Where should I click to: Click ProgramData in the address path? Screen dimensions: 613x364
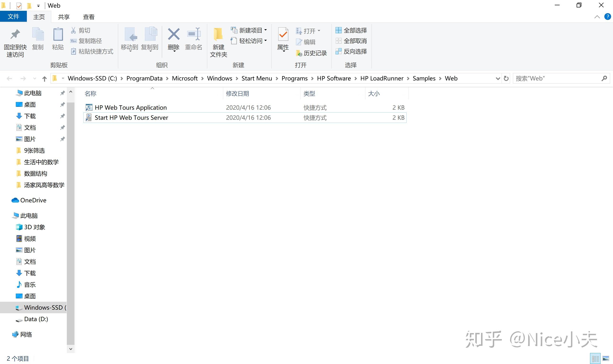144,78
